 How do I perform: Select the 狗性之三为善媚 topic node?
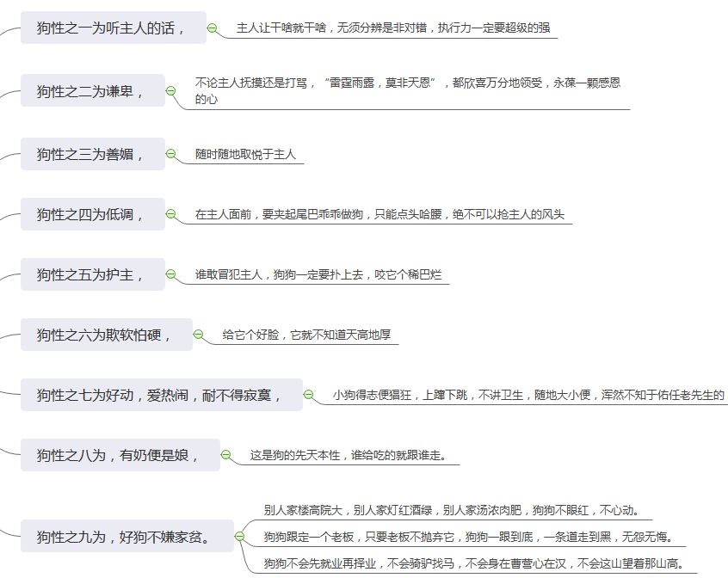click(92, 155)
